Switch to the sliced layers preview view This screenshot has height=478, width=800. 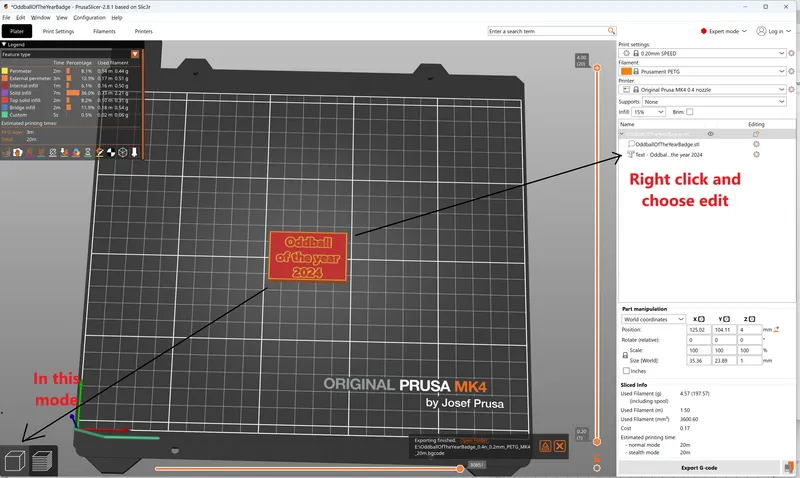click(42, 461)
